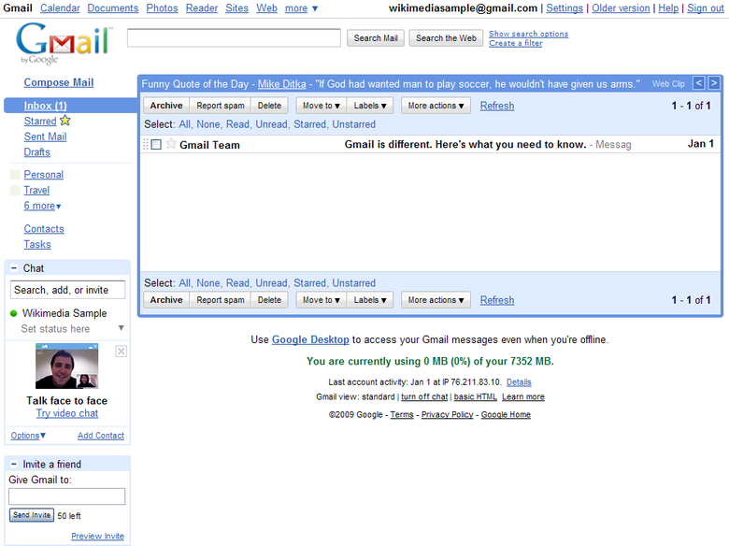Screen dimensions: 729x560
Task: Open Contacts
Action: pyautogui.click(x=44, y=229)
